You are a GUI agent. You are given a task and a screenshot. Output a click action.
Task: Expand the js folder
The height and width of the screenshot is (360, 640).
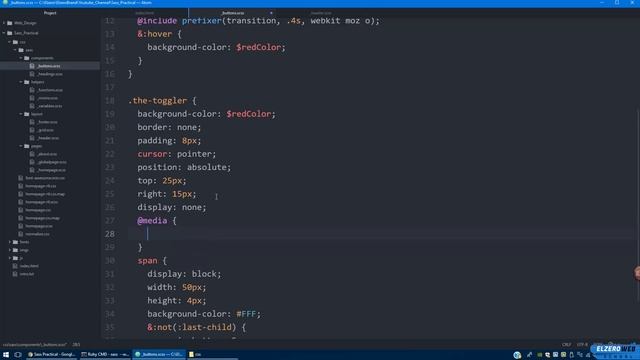(x=10, y=258)
